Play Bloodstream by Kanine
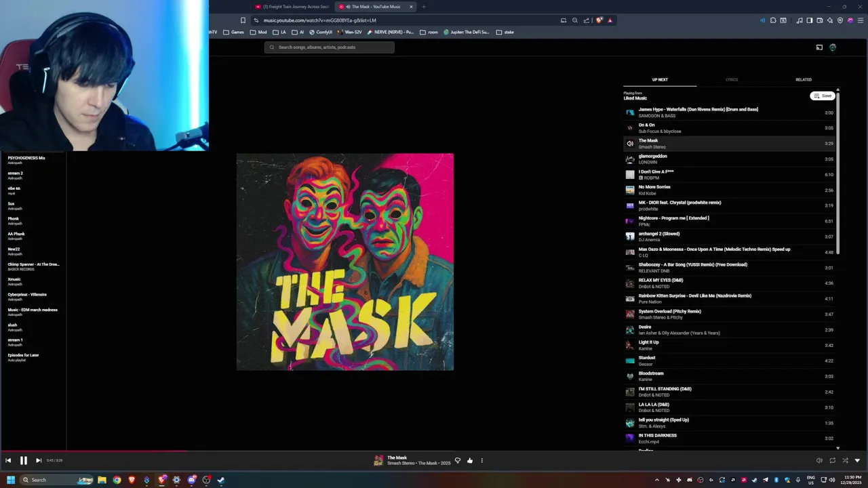 coord(729,376)
